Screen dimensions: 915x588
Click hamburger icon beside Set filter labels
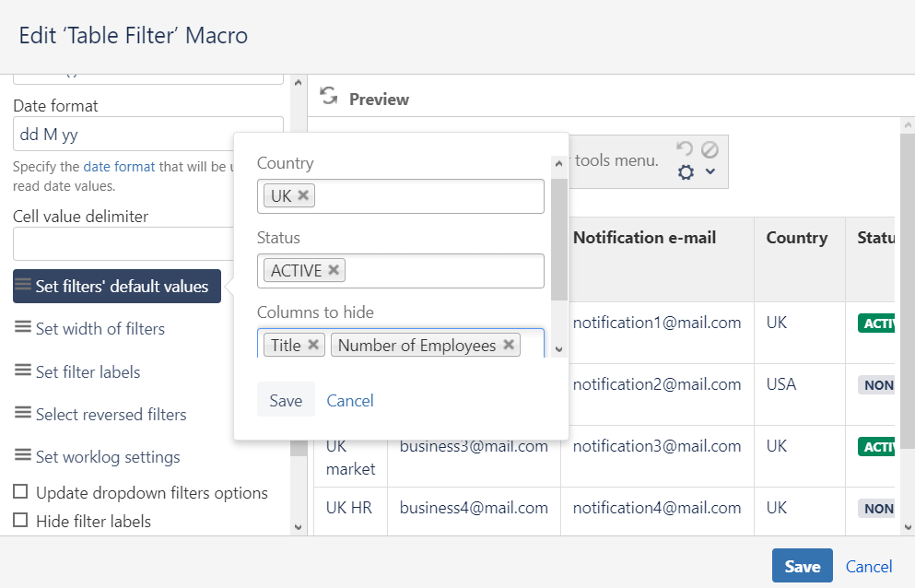[x=23, y=370]
